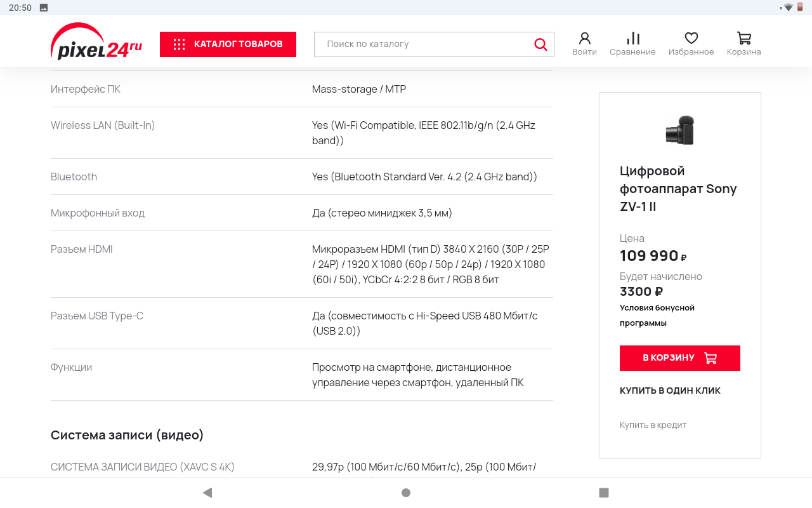Screen dimensions: 812x508
Task: Open Условия бонусной программы link
Action: [x=657, y=315]
